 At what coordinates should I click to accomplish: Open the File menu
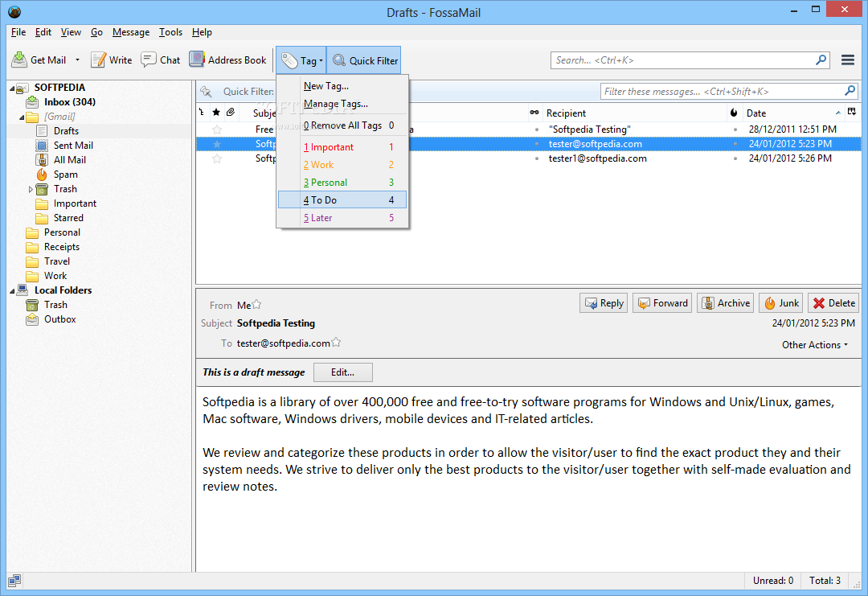(x=18, y=32)
